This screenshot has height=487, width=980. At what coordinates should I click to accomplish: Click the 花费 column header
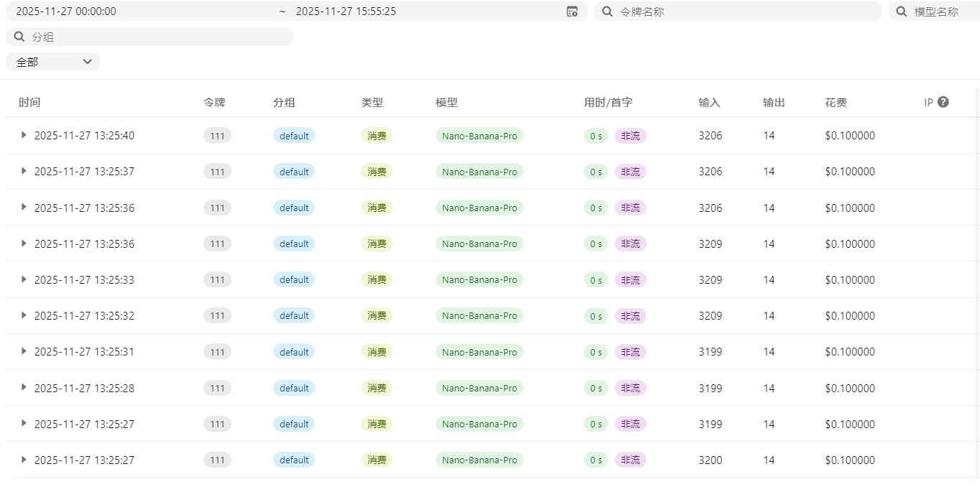(x=836, y=103)
